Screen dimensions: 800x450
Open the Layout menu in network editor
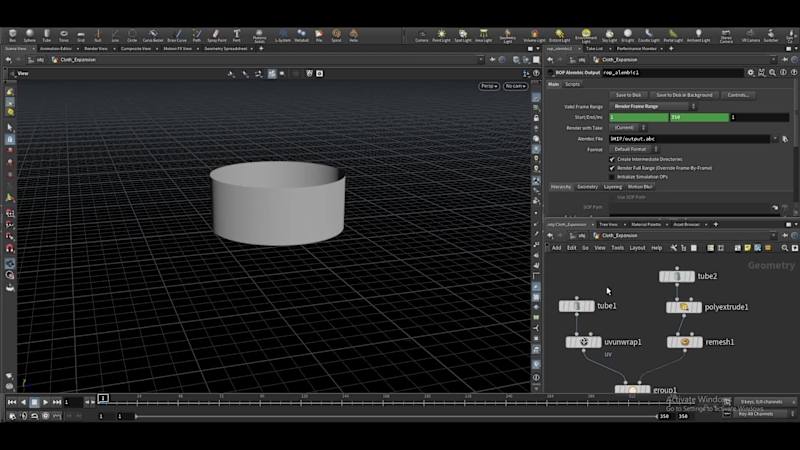[x=637, y=247]
